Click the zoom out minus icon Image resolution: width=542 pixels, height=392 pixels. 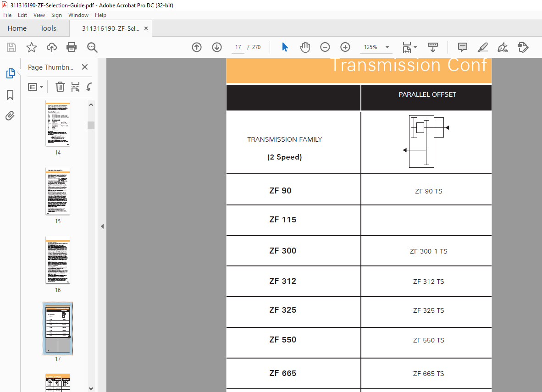pyautogui.click(x=325, y=47)
